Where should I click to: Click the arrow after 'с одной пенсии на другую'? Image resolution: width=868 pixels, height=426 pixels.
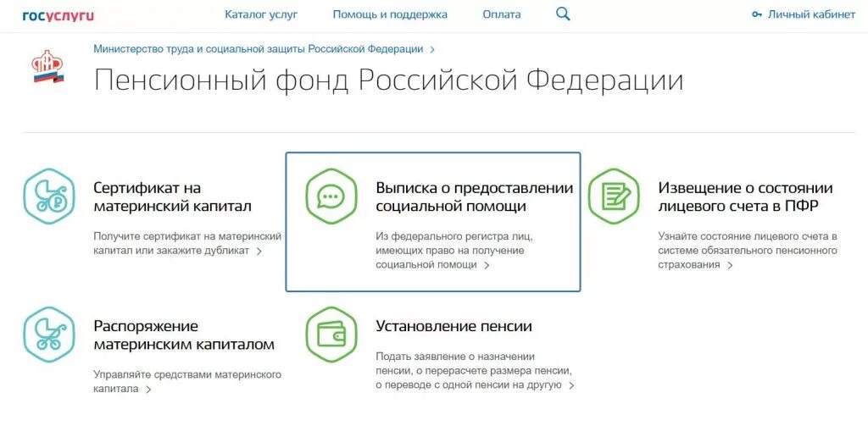click(x=572, y=385)
